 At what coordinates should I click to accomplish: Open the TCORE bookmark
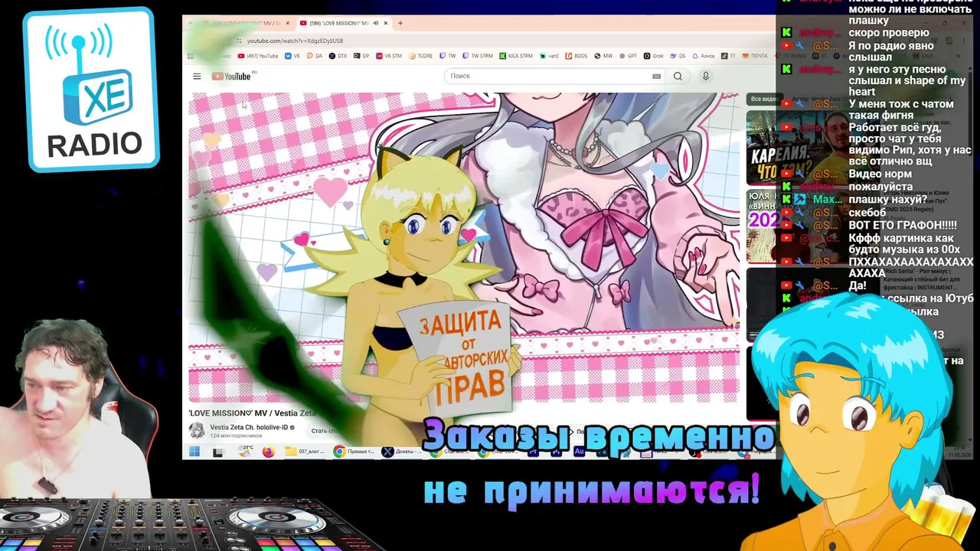coord(421,56)
